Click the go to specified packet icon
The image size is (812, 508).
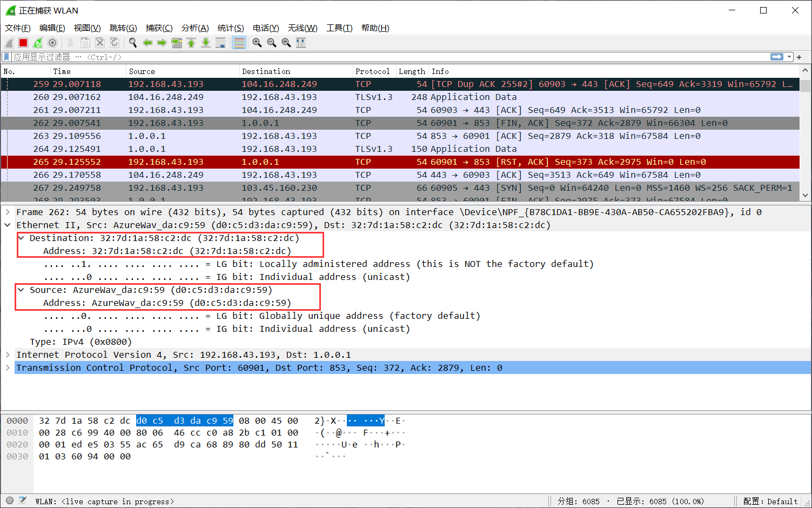tap(177, 43)
